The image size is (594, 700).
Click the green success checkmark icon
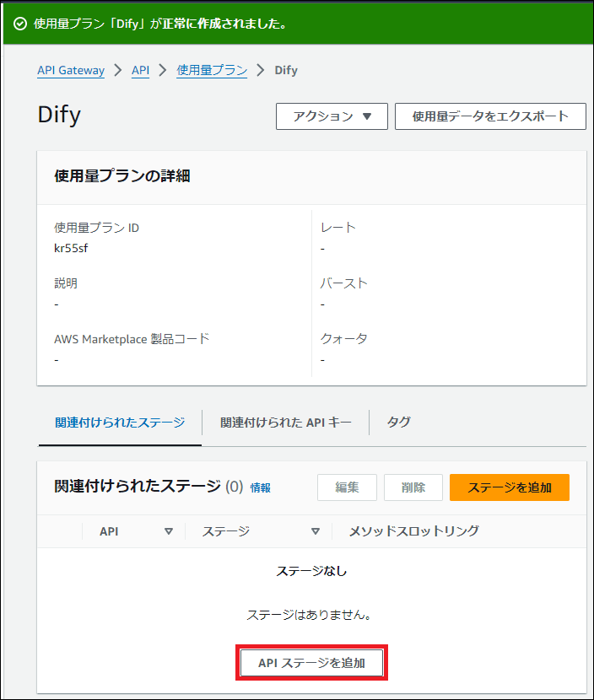point(20,24)
